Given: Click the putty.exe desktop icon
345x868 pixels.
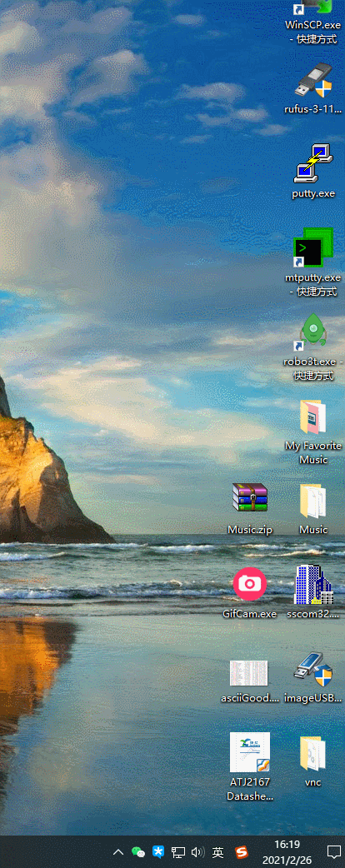Looking at the screenshot, I should coord(313,162).
